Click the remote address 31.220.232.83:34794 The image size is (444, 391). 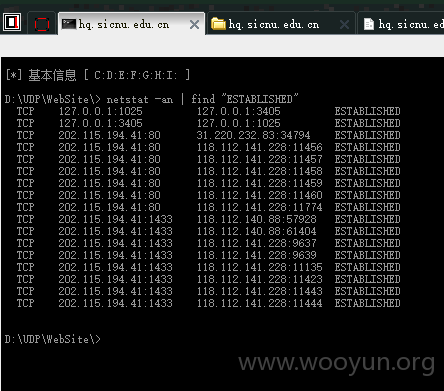coord(253,135)
